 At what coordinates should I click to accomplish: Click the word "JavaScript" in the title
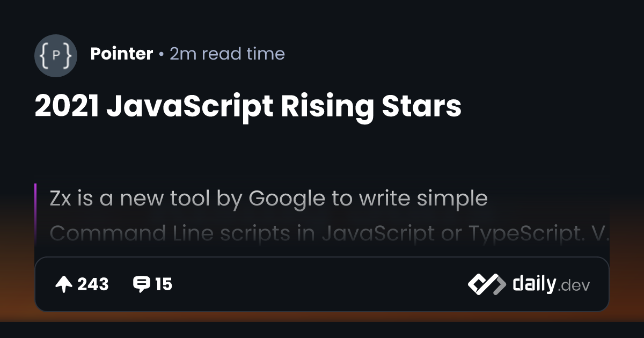coord(189,106)
